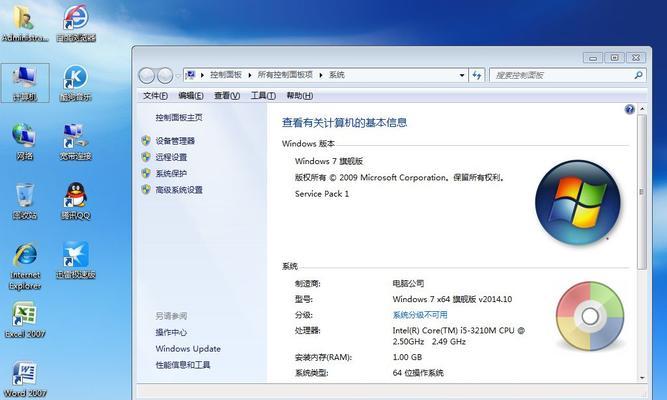Screen dimensions: 667x400
Task: Launch the 自由浏览器 browser shortcut
Action: coord(76,23)
